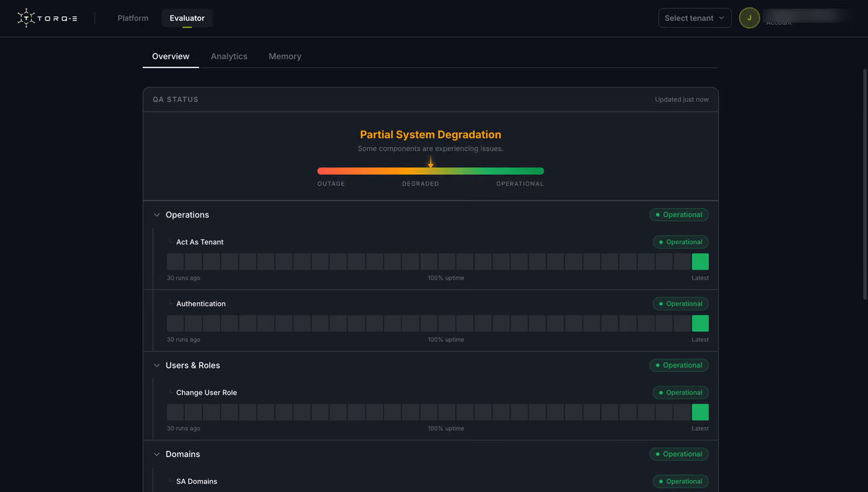This screenshot has width=868, height=492.
Task: Open the Platform section
Action: click(x=133, y=18)
